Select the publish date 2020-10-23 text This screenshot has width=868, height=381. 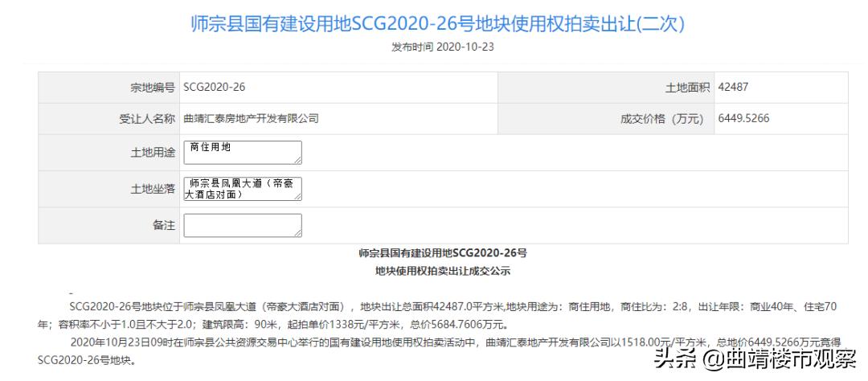[465, 47]
